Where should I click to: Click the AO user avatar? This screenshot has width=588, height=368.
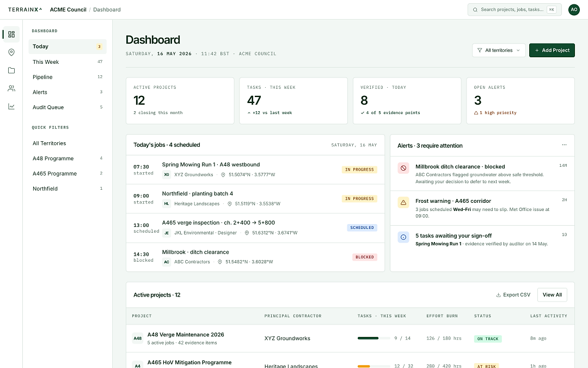tap(574, 10)
